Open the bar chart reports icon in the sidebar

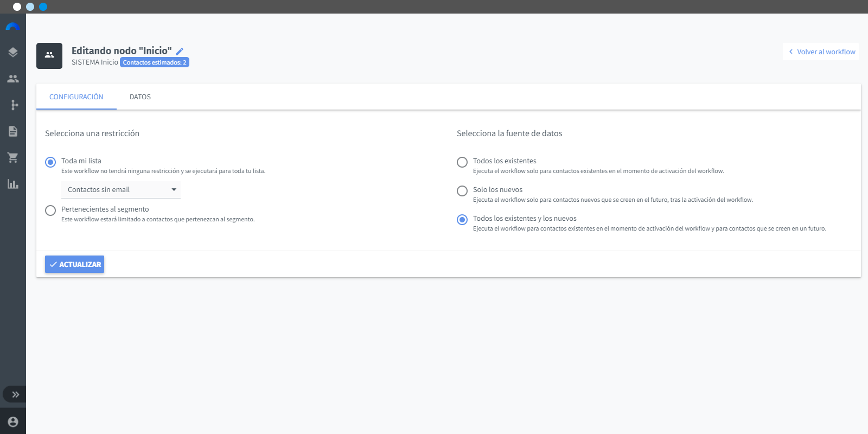click(13, 184)
